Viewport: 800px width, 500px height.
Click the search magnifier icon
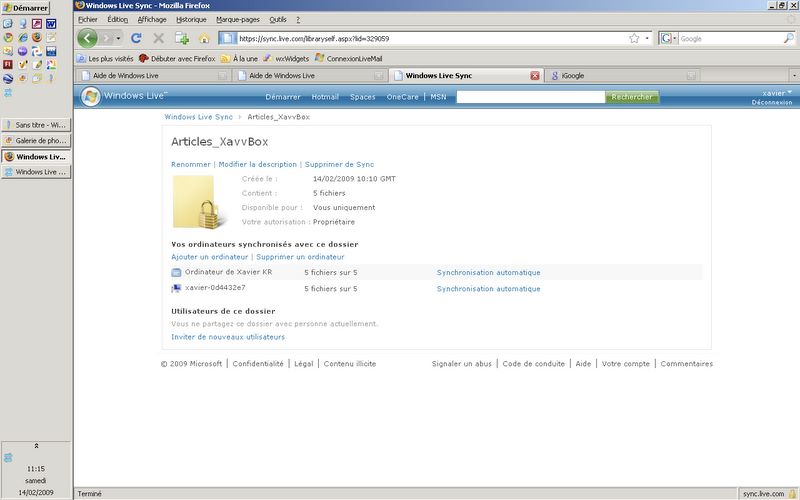tap(789, 38)
